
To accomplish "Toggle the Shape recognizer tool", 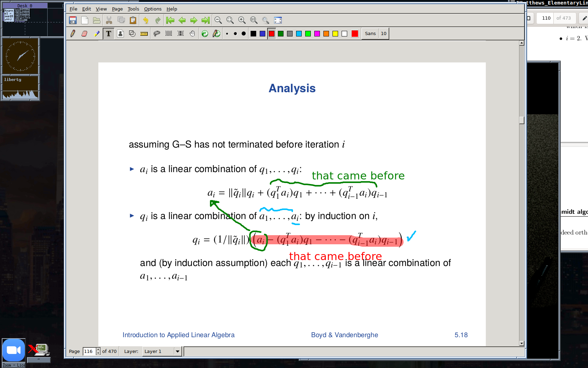I will tap(132, 34).
